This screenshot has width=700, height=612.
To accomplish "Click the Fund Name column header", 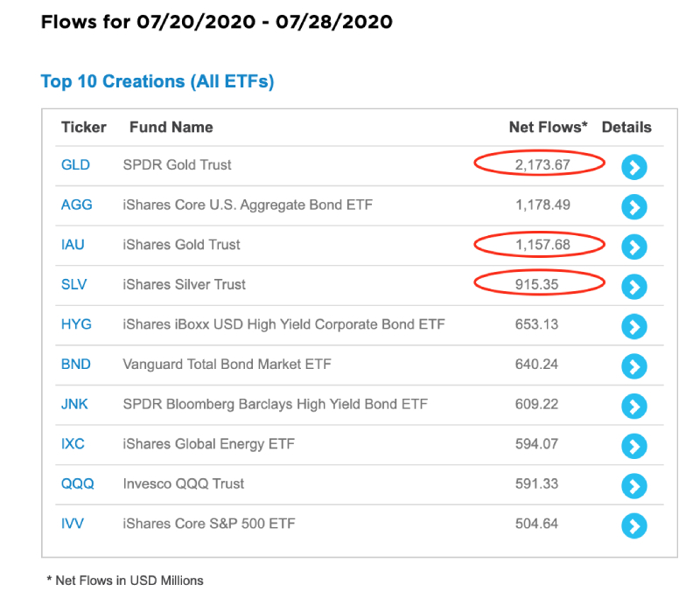I will pos(171,127).
